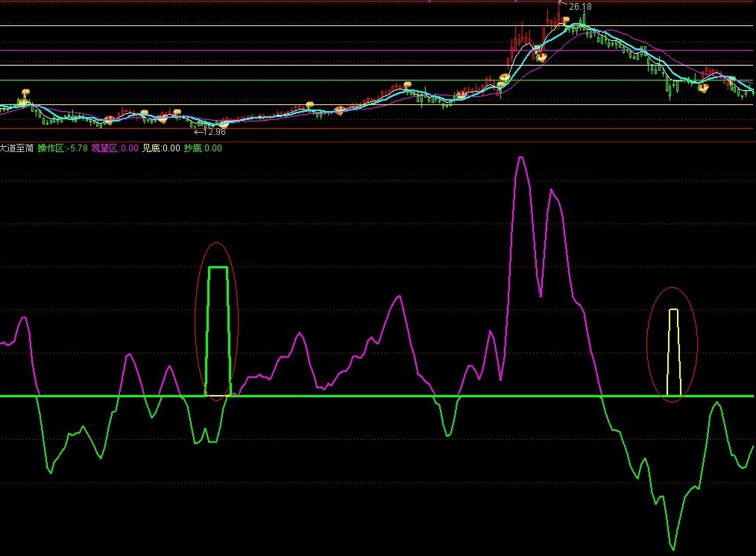Click the white 见底 label

tap(161, 148)
